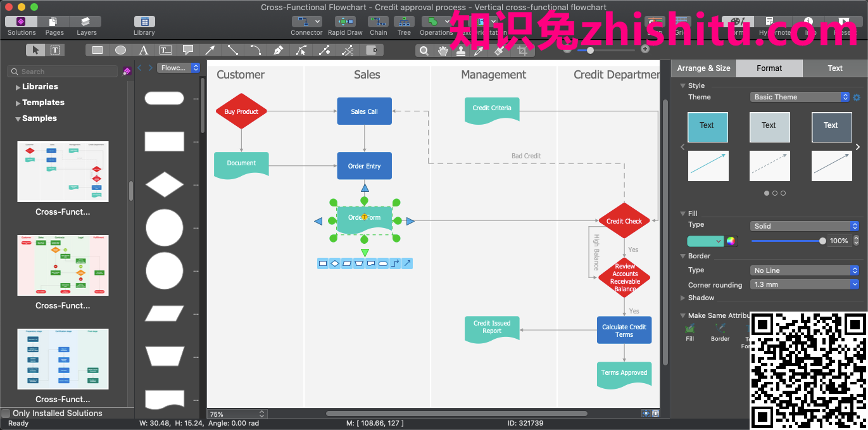
Task: Open the Connector type dropdown
Action: click(317, 22)
